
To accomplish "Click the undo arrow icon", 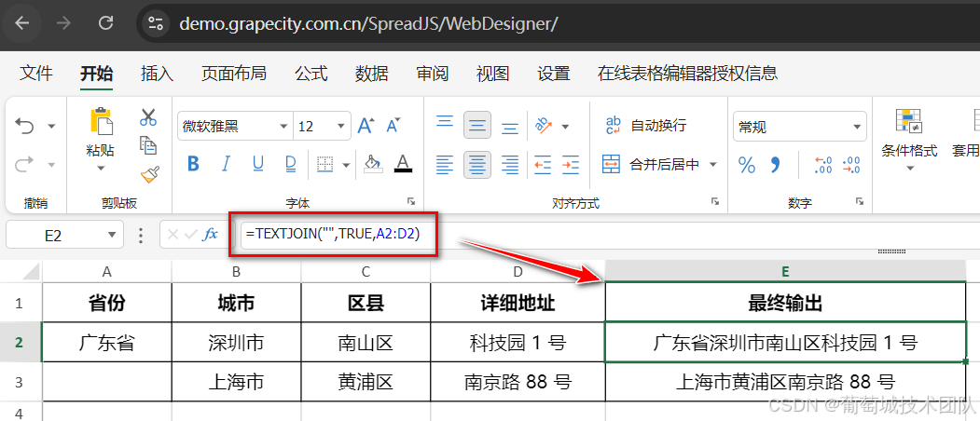I will click(x=24, y=126).
